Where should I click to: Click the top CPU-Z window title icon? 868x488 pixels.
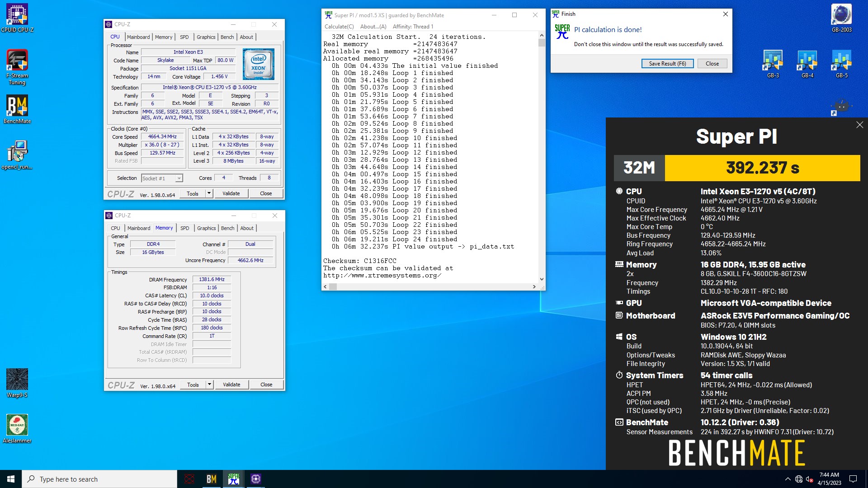(108, 24)
